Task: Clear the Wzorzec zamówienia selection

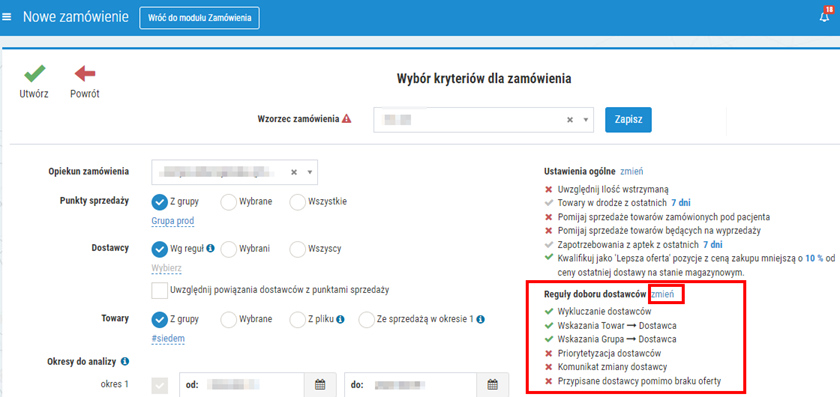Action: tap(570, 120)
